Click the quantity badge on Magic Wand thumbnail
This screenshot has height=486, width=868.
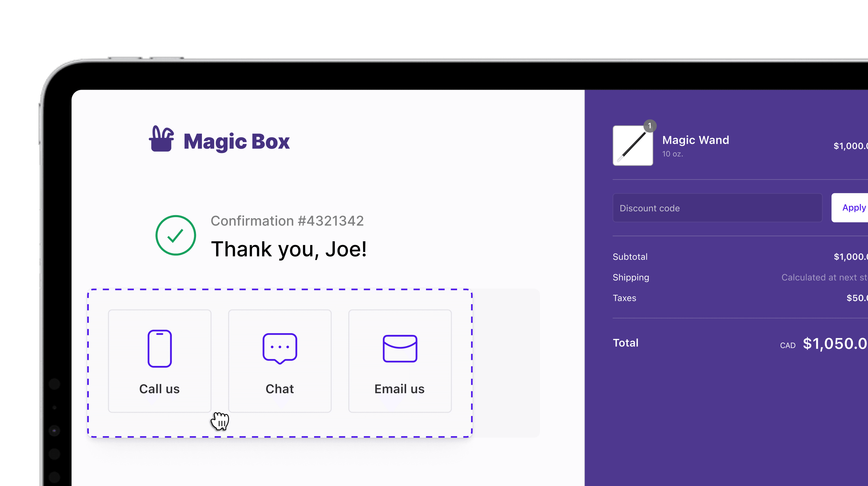tap(650, 126)
